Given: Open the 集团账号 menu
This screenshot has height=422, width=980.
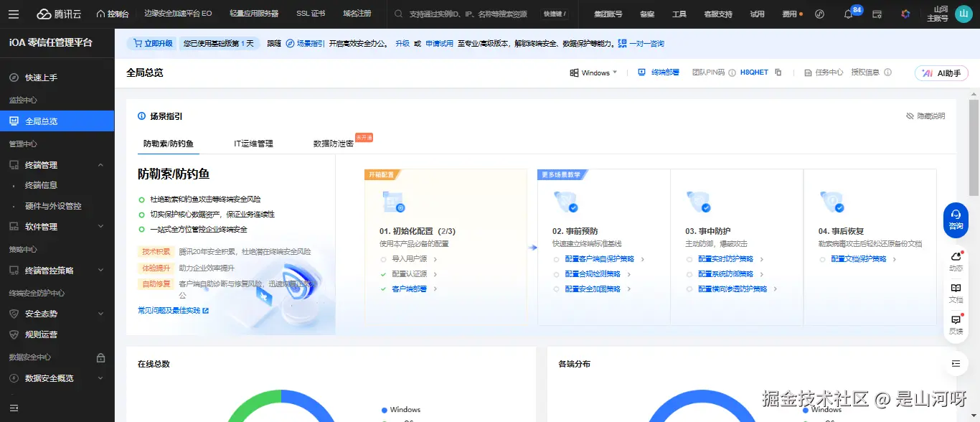Looking at the screenshot, I should pyautogui.click(x=608, y=14).
